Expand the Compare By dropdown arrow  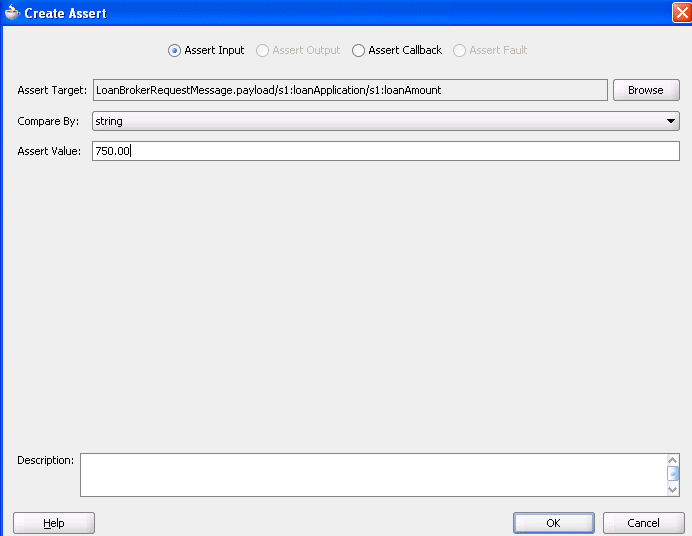click(x=671, y=121)
